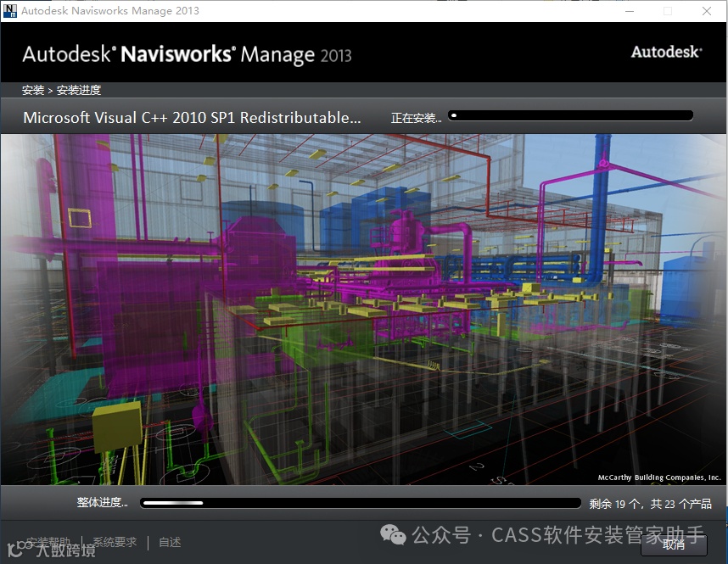
Task: Click the 正在安装 status label
Action: (x=416, y=119)
